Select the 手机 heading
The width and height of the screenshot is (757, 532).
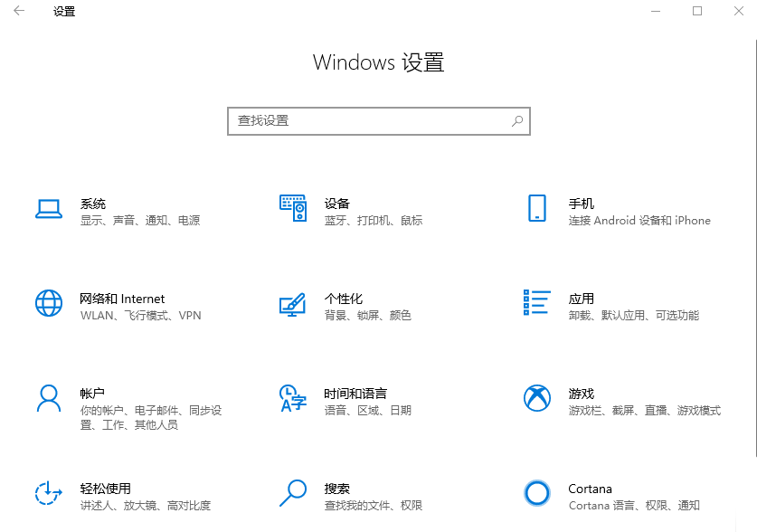582,204
